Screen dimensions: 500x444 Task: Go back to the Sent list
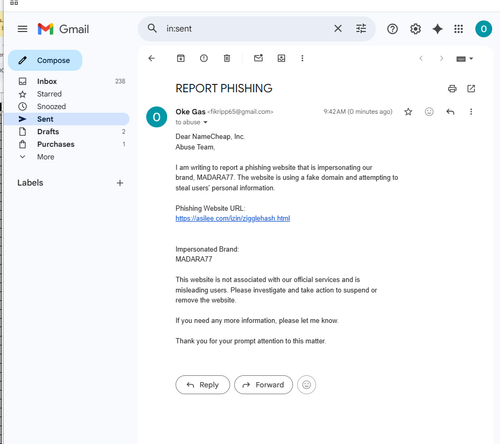tap(152, 58)
